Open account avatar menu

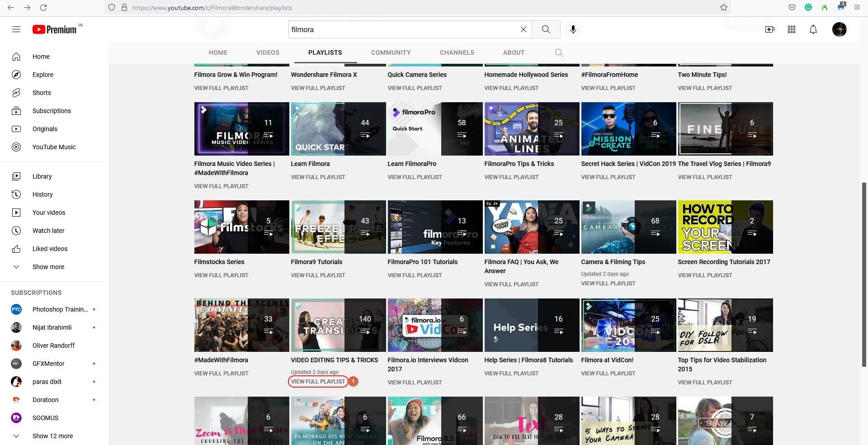click(839, 29)
